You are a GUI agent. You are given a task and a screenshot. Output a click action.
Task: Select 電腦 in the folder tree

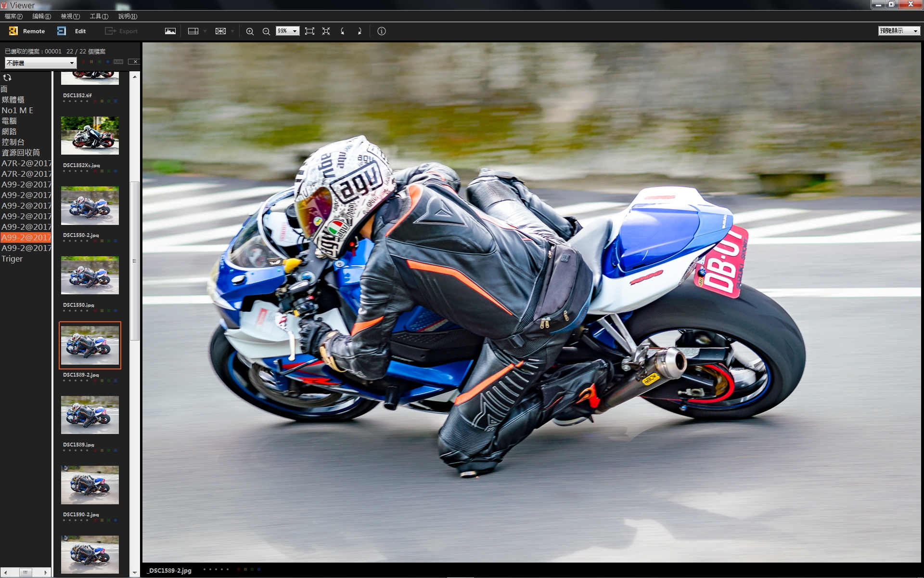coord(9,121)
